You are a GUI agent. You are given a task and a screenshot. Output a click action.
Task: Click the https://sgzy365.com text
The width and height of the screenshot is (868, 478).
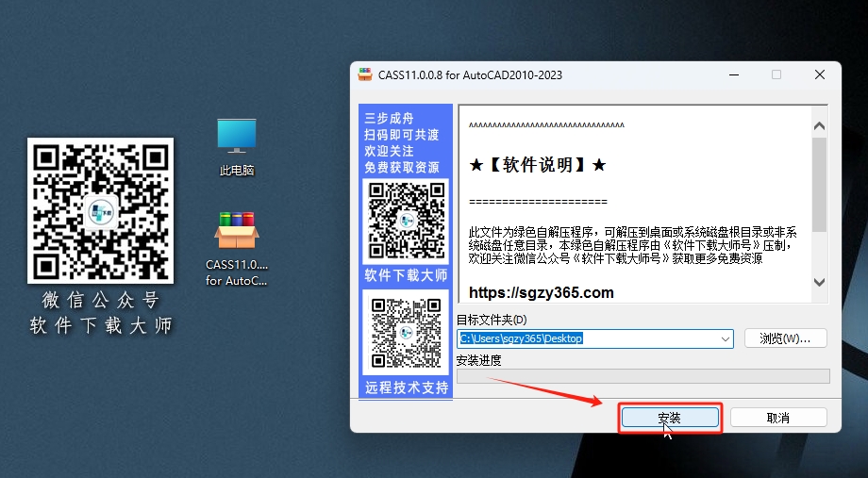coord(541,292)
